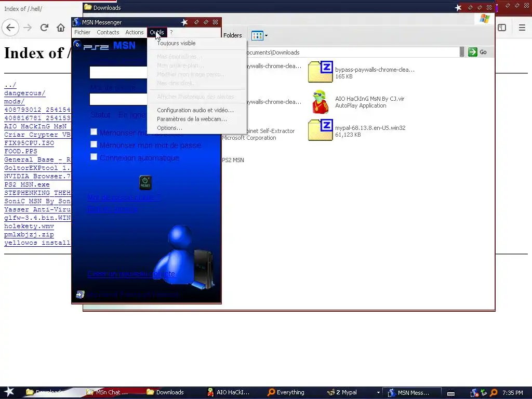Image resolution: width=532 pixels, height=399 pixels.
Task: Click the browser home button
Action: tap(61, 28)
